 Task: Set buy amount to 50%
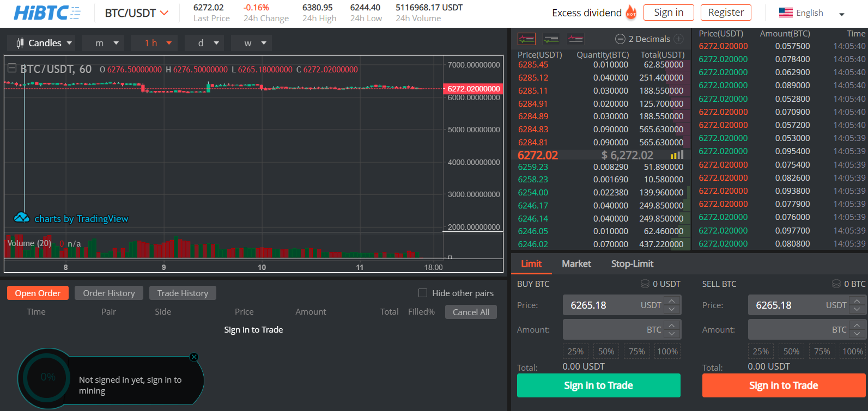click(606, 351)
